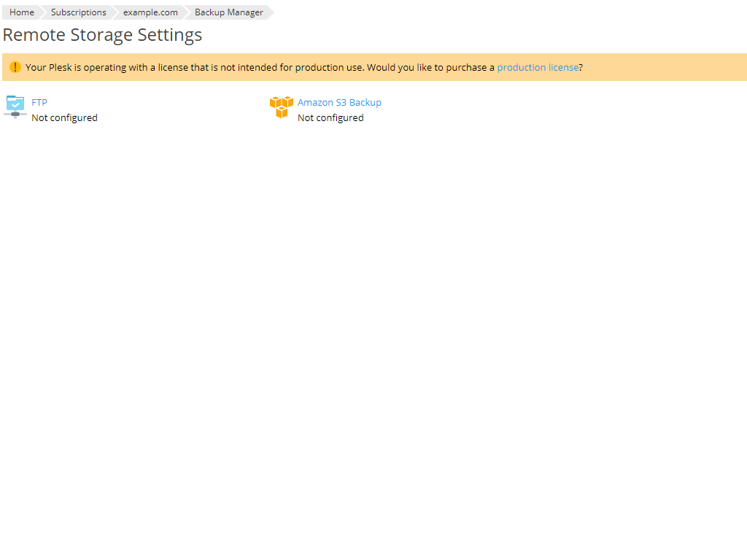Click the chevron separator after Home breadcrumb

42,12
